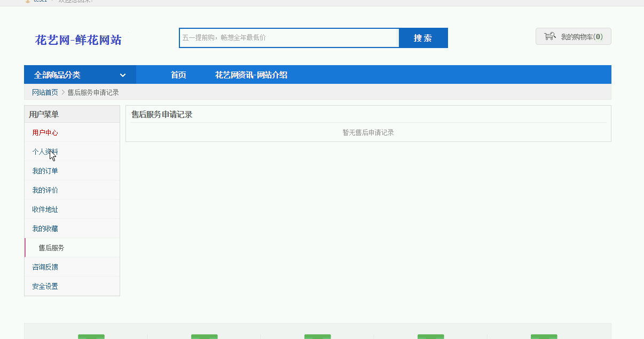
Task: Open 我的购物车 cart button
Action: (x=574, y=36)
